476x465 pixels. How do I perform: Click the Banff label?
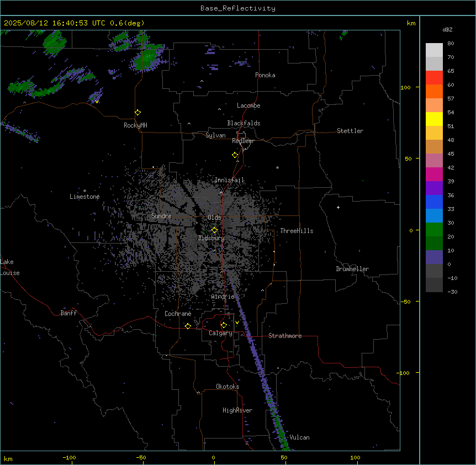[x=68, y=313]
